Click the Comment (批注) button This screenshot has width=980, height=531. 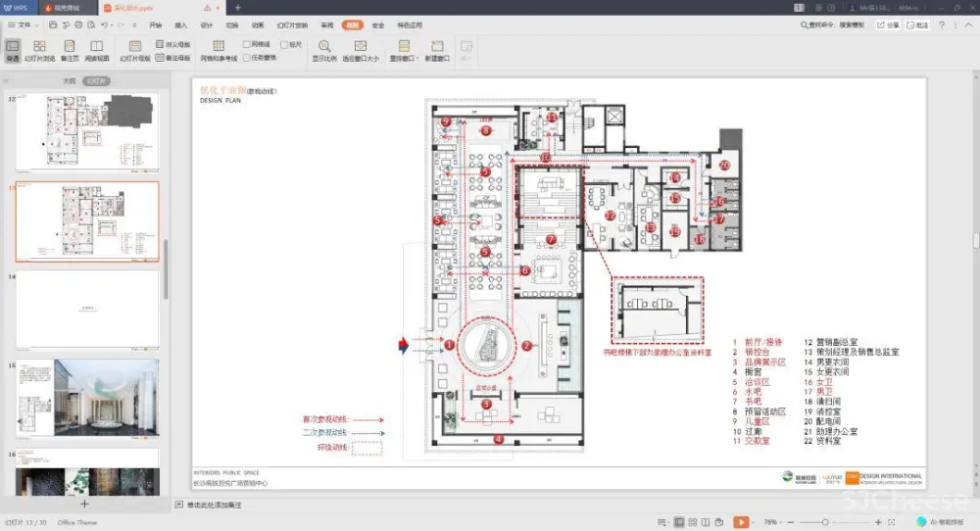click(x=918, y=25)
